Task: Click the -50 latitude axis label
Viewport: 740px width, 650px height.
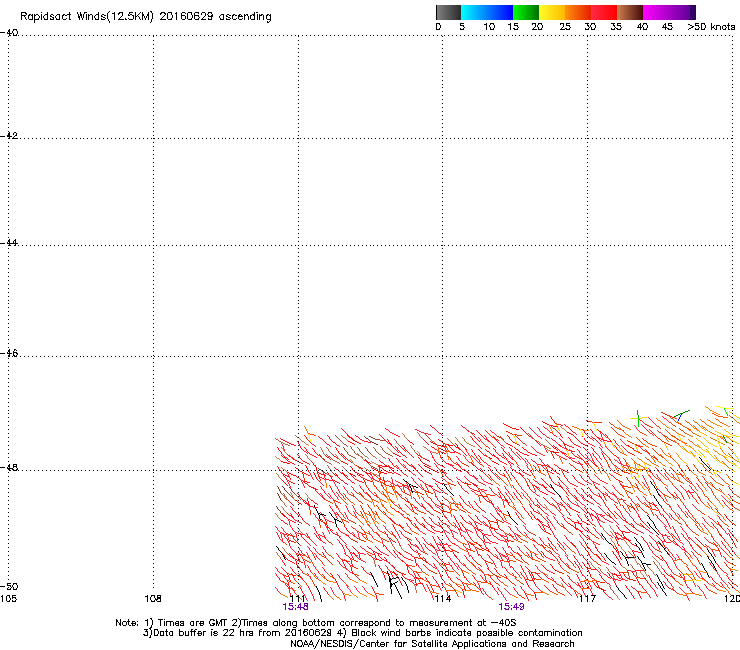Action: (x=9, y=586)
